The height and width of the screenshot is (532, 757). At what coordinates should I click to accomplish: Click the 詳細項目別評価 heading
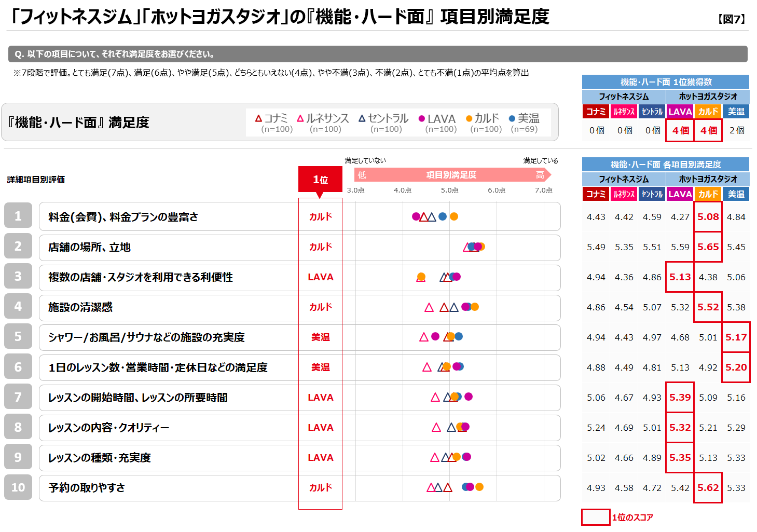pyautogui.click(x=36, y=180)
